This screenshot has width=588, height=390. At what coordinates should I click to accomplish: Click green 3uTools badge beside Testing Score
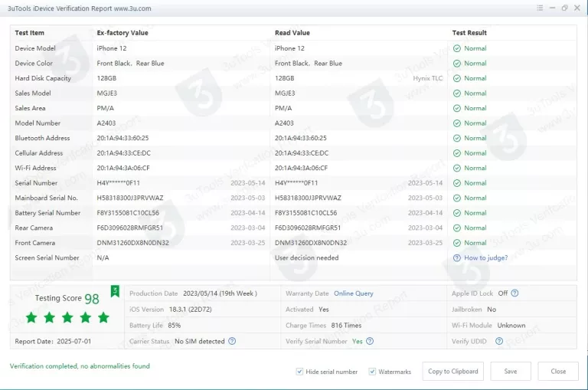[x=115, y=291]
